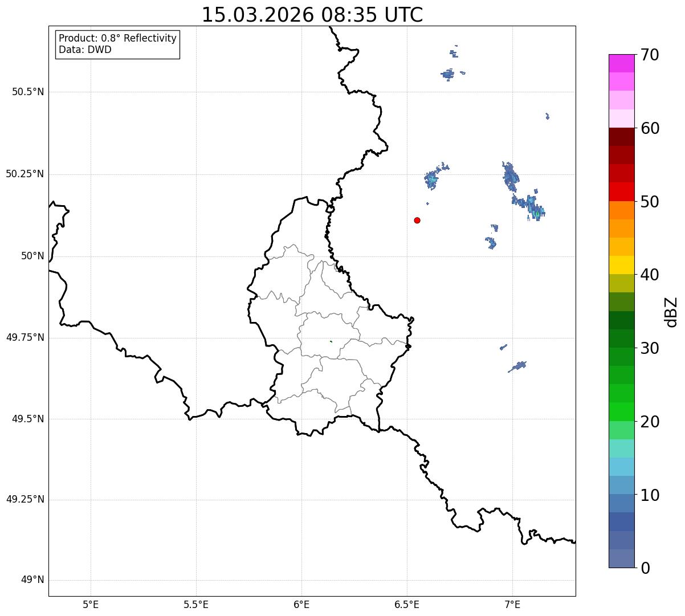The image size is (685, 616).
Task: Click the 'dBZ' colorbar label
Action: 671,312
